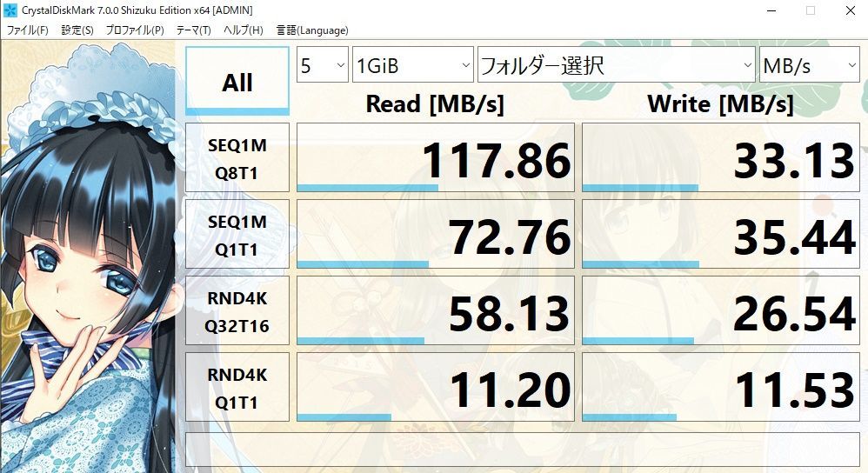Open the プロファイル(P) menu
Image resolution: width=868 pixels, height=473 pixels.
point(135,30)
